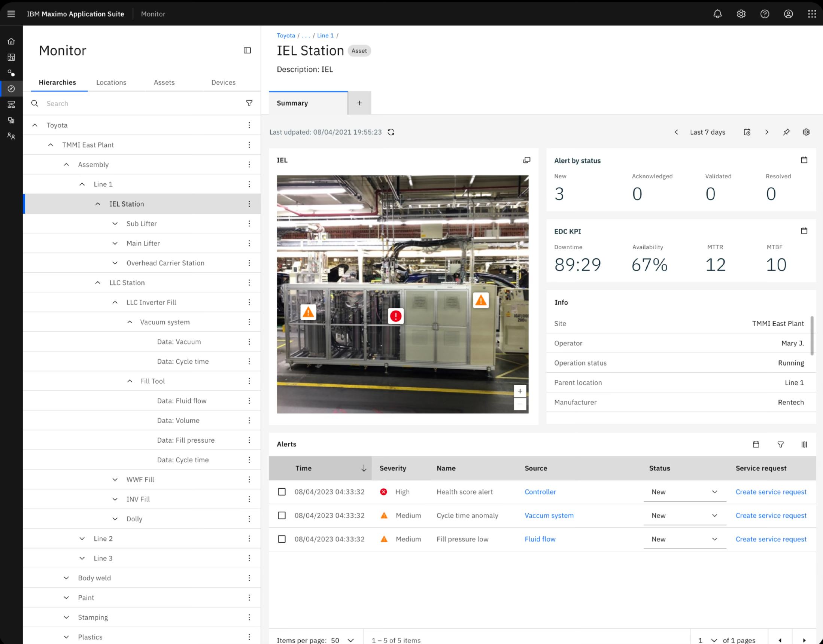Click the red critical alert marker on image
Screen dimensions: 823x644
(x=395, y=316)
